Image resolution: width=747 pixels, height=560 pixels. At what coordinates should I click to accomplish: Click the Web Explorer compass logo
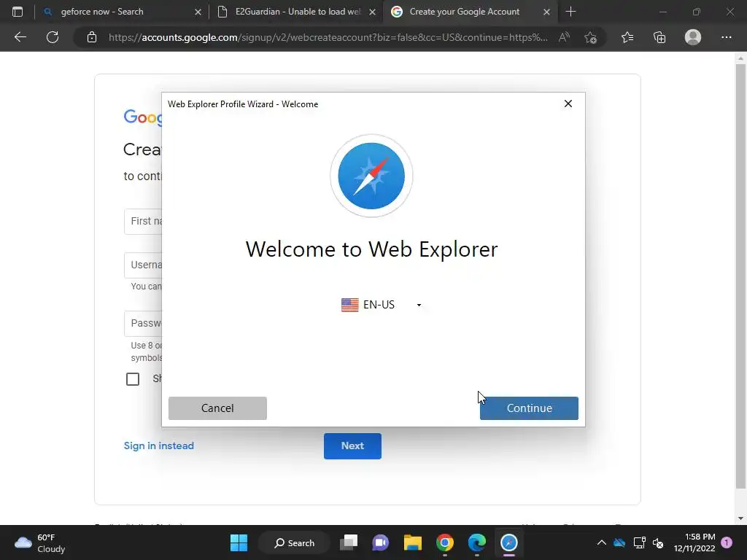tap(371, 176)
